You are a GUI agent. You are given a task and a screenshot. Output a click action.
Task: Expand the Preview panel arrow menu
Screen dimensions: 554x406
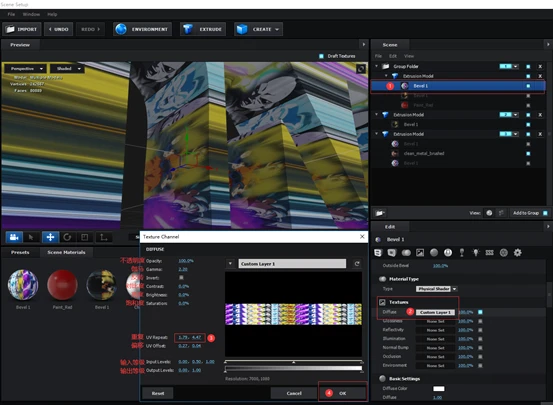click(364, 45)
